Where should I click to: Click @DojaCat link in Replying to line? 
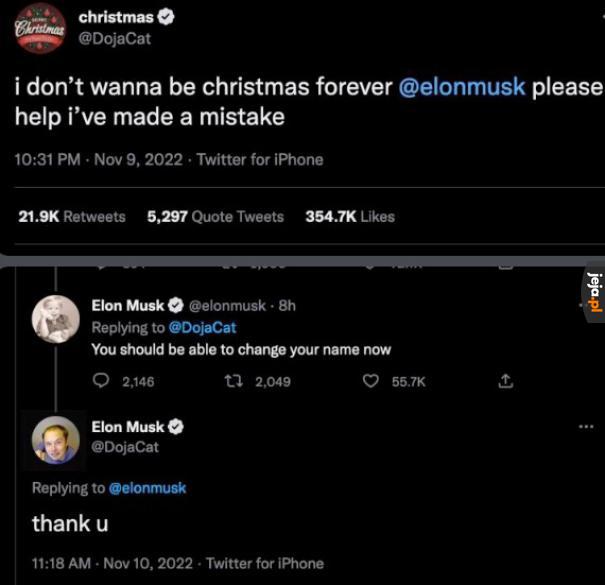click(203, 328)
